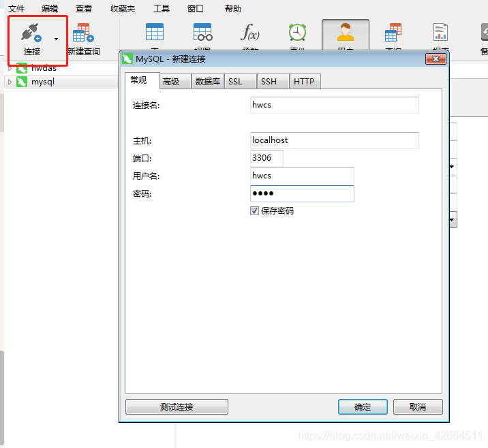Click the 测试连接 button
The width and height of the screenshot is (488, 448).
coord(177,406)
